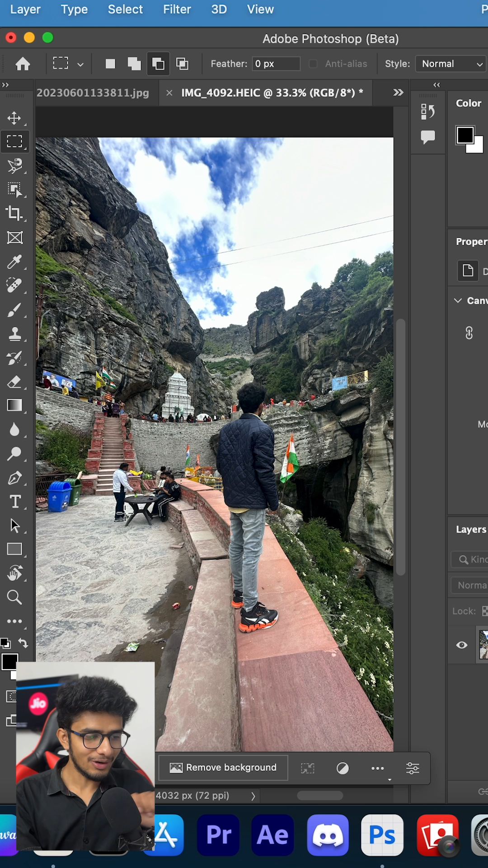Image resolution: width=488 pixels, height=868 pixels.
Task: Toggle the Anti-alias checkbox
Action: pos(313,64)
